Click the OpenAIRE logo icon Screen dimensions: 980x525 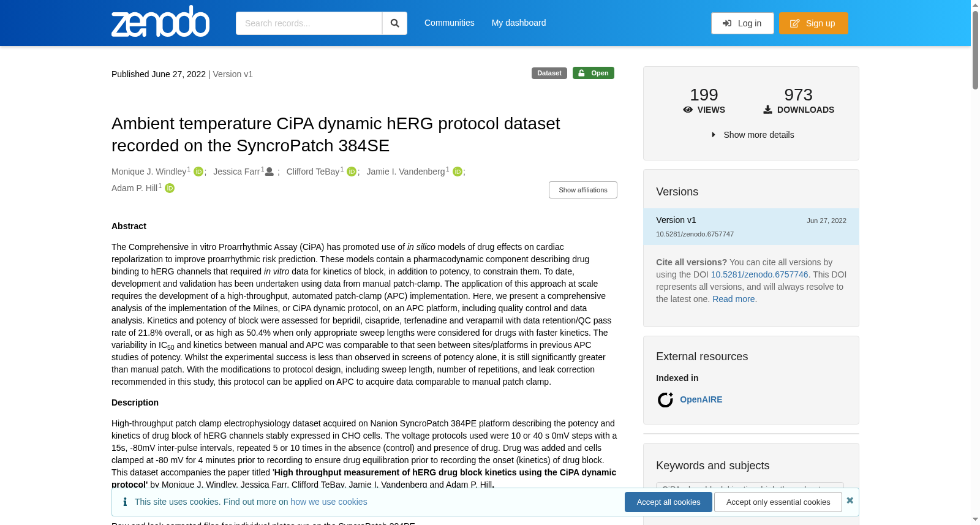[x=665, y=400]
